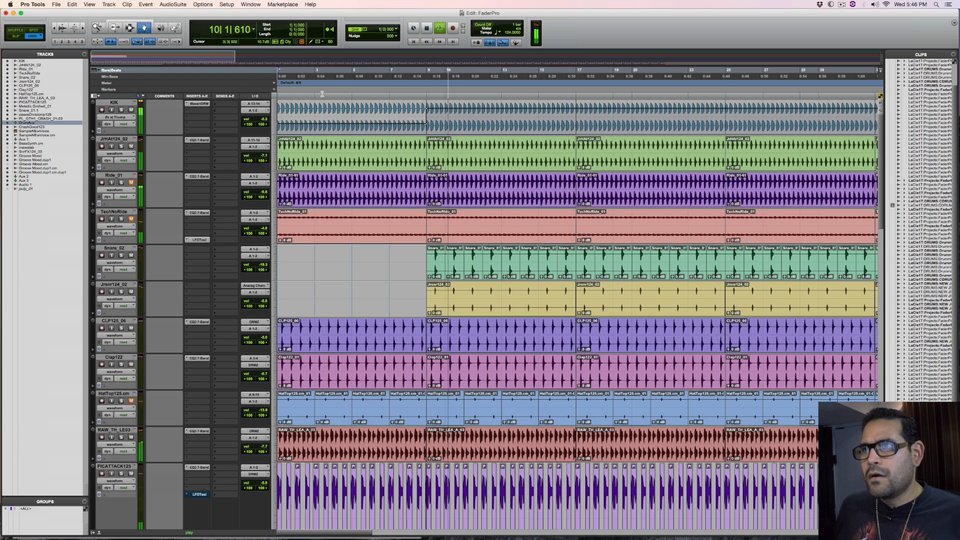Click the Fast Forward transport button
Image resolution: width=960 pixels, height=540 pixels.
[x=440, y=41]
